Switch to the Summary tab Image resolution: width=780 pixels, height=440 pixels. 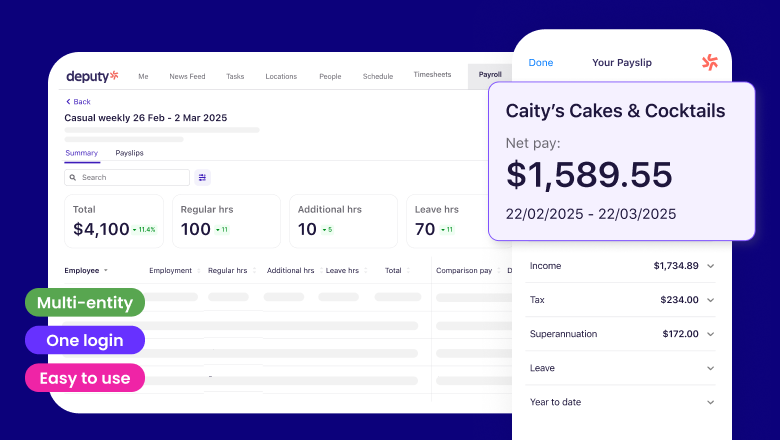(82, 153)
